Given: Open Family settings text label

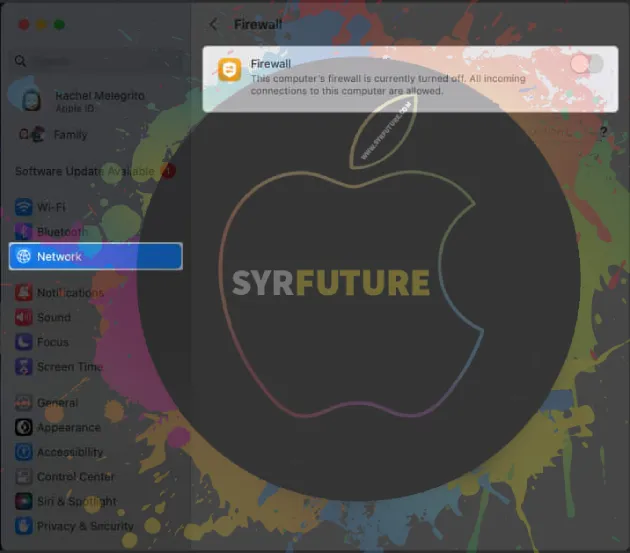Looking at the screenshot, I should (x=70, y=135).
